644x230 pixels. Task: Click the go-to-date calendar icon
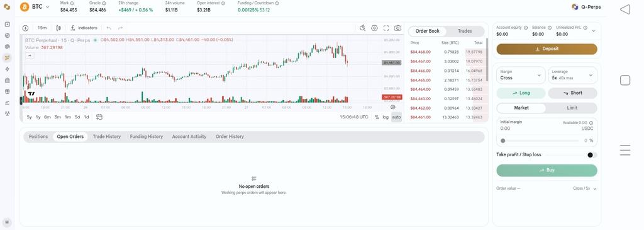(99, 117)
